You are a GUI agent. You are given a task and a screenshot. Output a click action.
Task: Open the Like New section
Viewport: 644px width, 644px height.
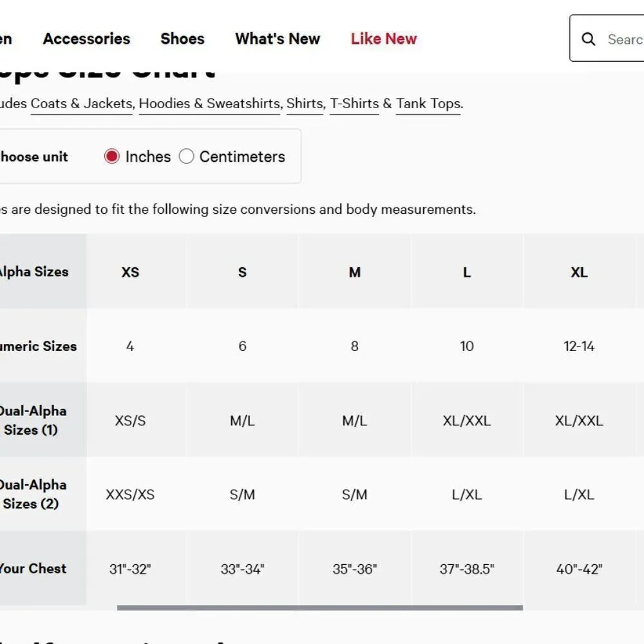pyautogui.click(x=384, y=39)
